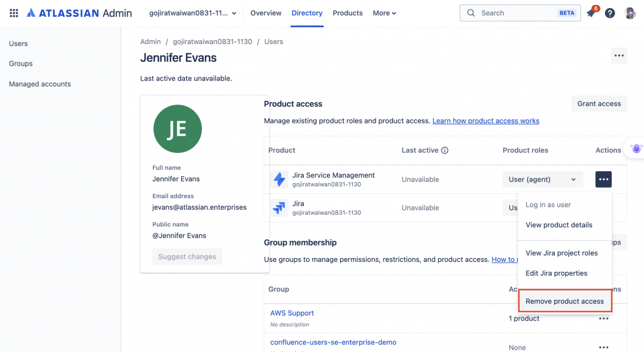Screen dimensions: 644x352
Task: Open the app switcher grid icon
Action: [14, 13]
